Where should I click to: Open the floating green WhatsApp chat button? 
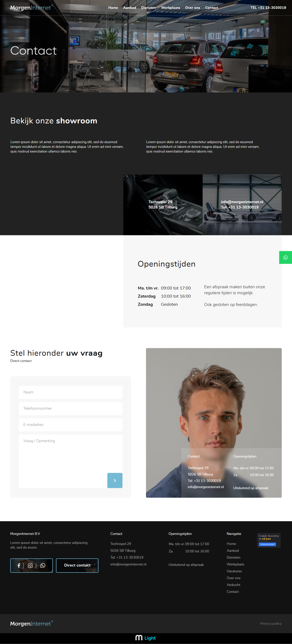285,257
